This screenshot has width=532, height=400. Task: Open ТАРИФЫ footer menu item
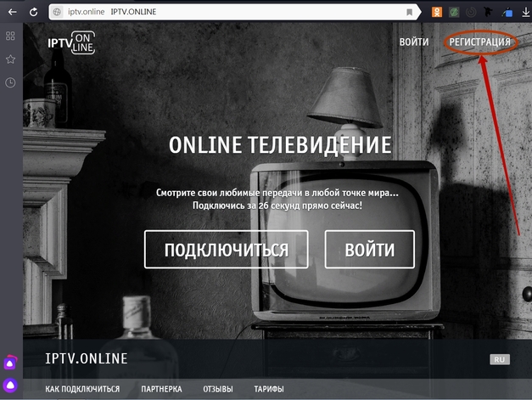pos(269,389)
